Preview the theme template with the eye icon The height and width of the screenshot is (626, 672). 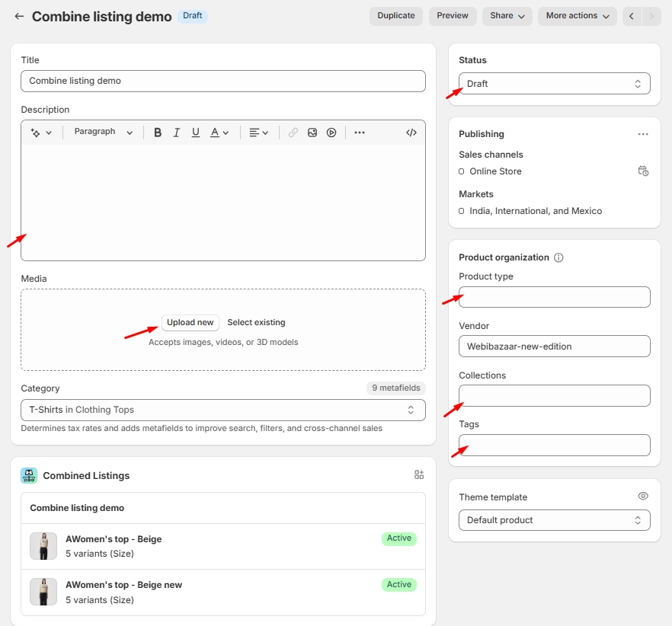(643, 497)
